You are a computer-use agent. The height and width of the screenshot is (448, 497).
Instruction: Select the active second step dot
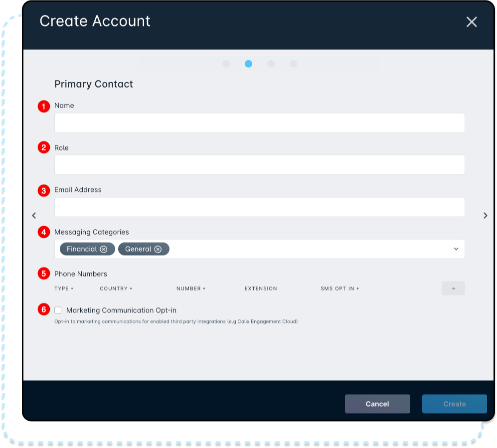(x=248, y=64)
